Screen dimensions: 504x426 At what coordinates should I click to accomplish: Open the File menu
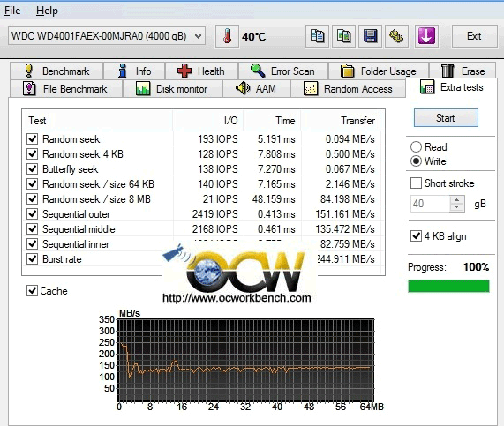tap(12, 11)
